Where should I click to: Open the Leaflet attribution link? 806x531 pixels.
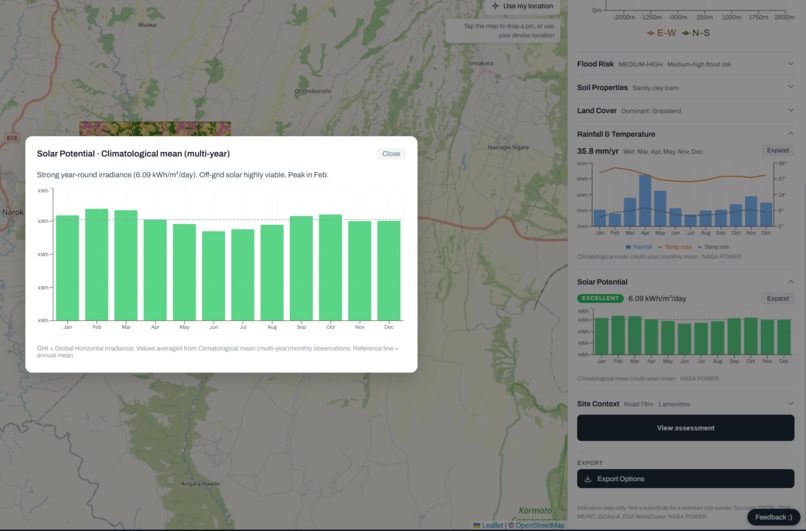[x=488, y=525]
